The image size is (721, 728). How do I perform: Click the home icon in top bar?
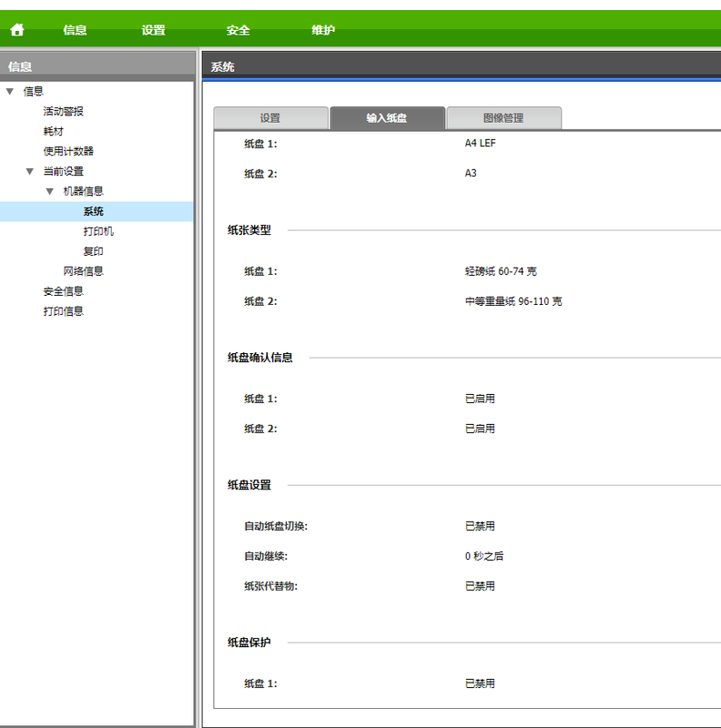pyautogui.click(x=17, y=30)
